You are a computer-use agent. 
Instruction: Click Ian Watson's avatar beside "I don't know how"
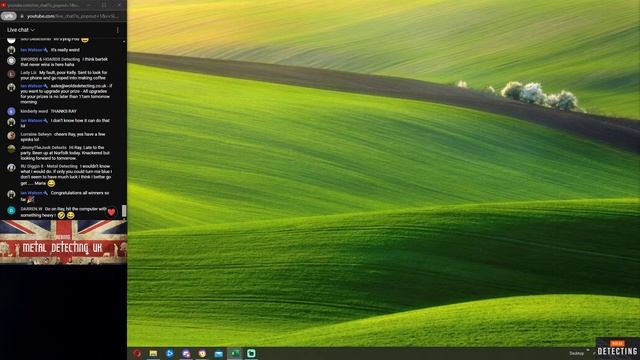(11, 122)
